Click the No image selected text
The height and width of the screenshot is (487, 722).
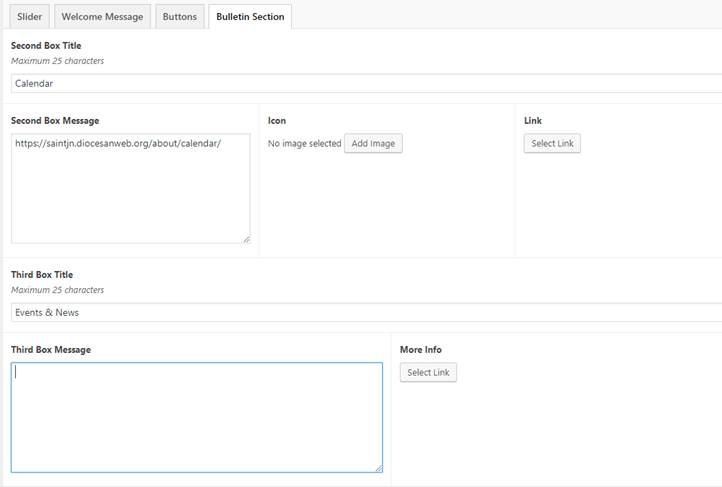pyautogui.click(x=305, y=144)
